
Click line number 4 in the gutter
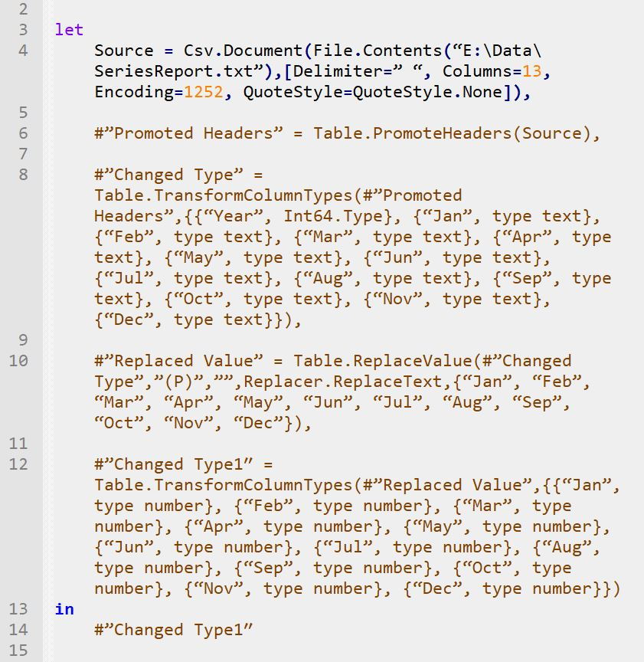tap(22, 51)
